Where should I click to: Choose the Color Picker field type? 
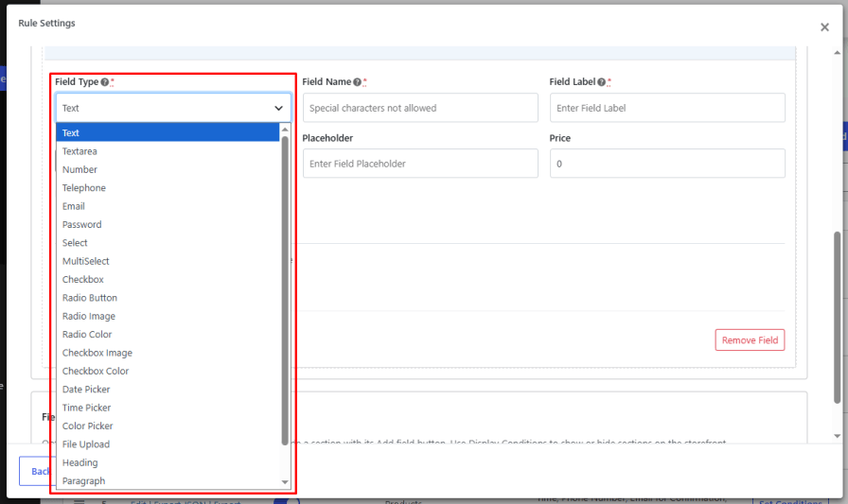point(168,426)
